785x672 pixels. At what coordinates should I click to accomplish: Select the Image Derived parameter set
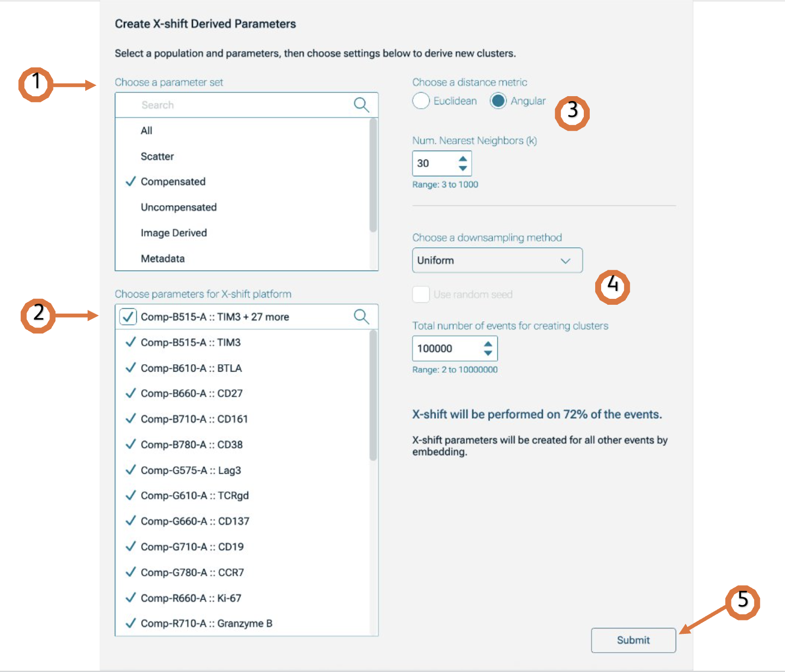[173, 233]
